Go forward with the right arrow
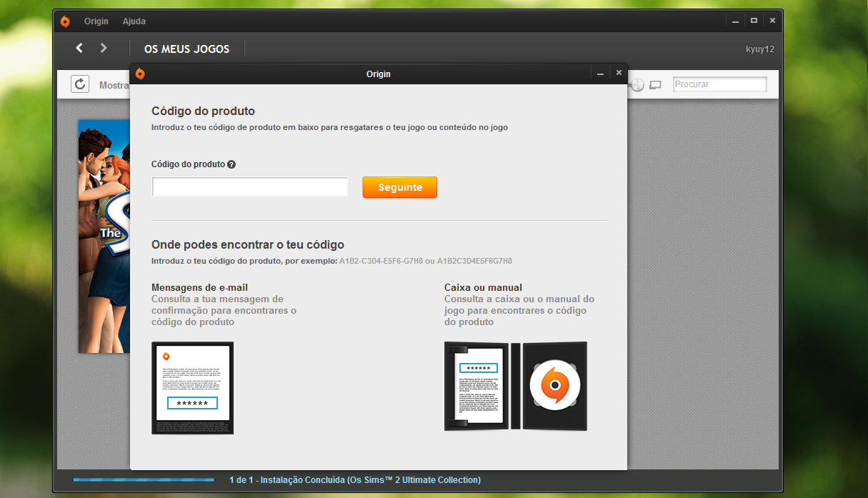The image size is (868, 498). (104, 48)
